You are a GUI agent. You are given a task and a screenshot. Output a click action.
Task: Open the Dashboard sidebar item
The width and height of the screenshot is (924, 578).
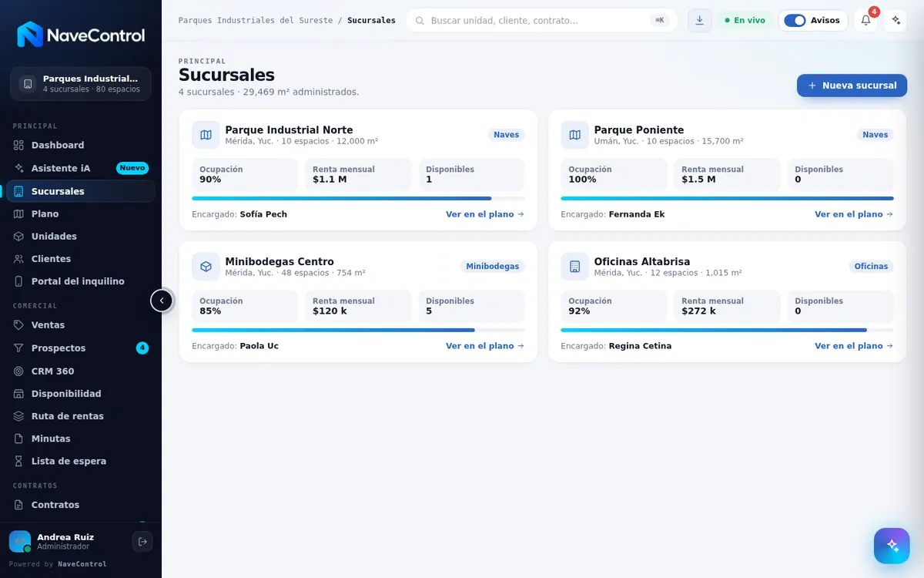81,145
